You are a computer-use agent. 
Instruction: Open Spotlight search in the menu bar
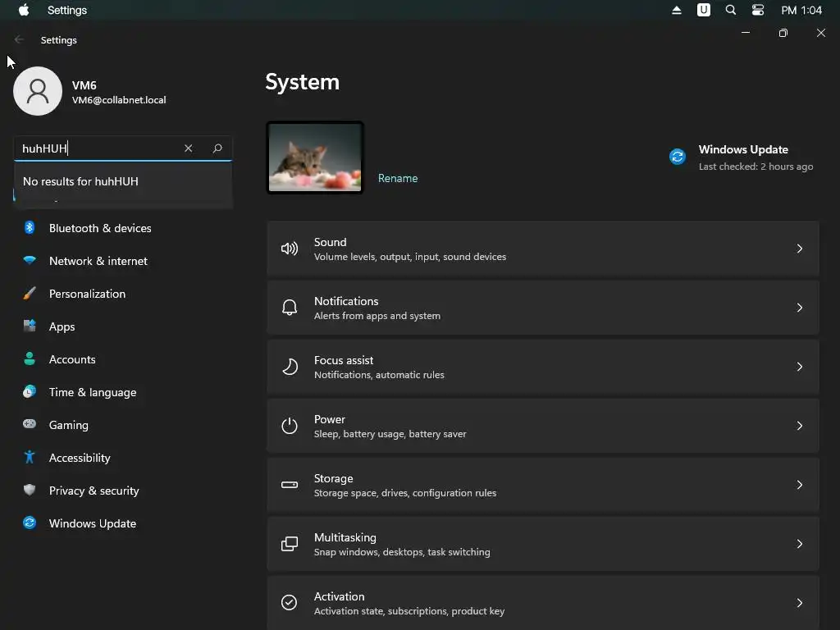[x=730, y=10]
